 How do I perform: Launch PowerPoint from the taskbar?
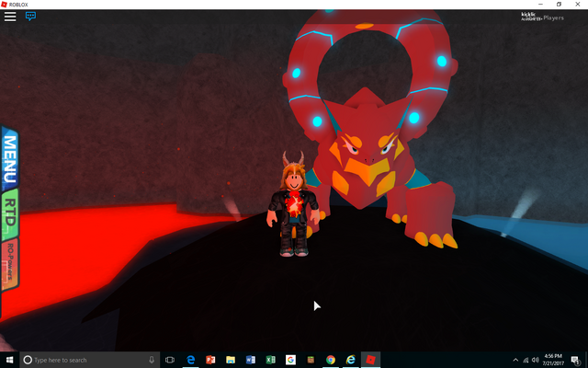coord(210,360)
